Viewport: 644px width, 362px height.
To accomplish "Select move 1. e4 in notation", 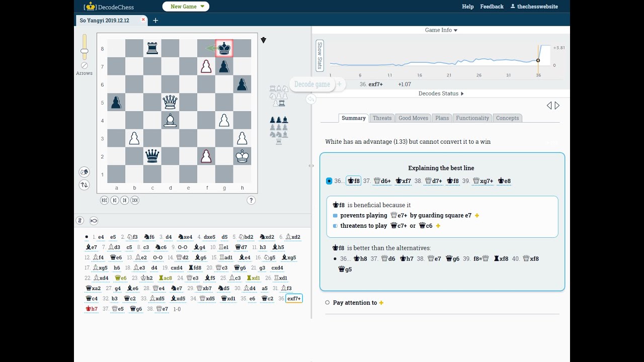I will 101,237.
